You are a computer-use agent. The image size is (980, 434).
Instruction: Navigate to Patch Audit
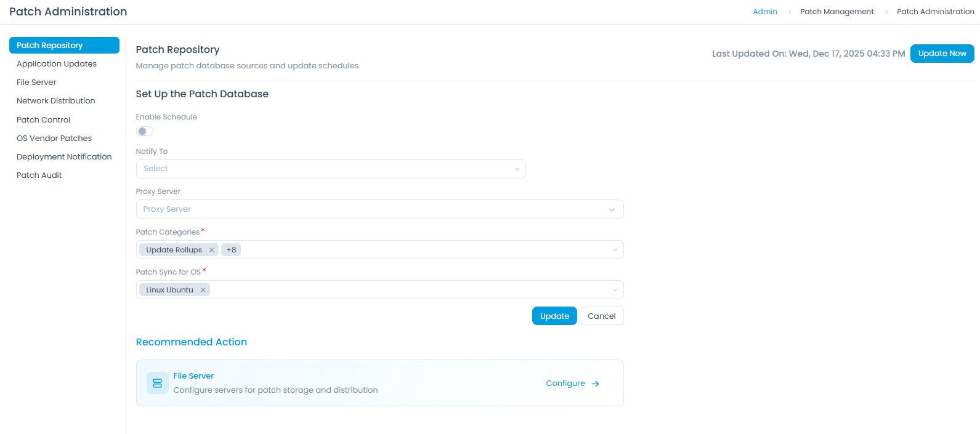(39, 175)
